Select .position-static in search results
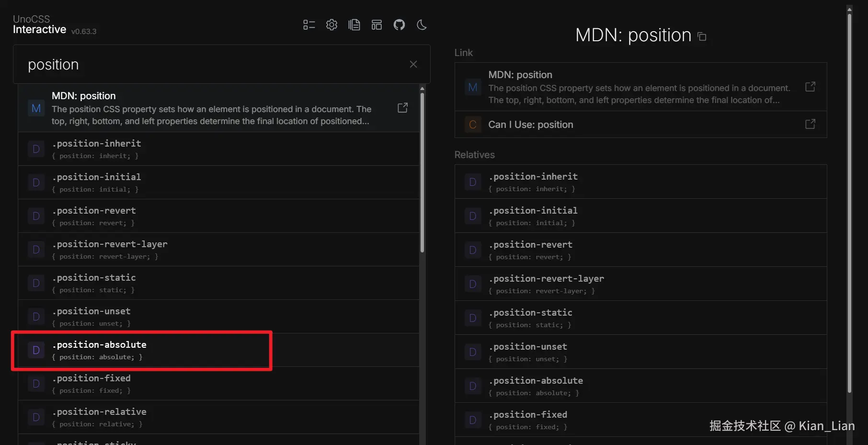Image resolution: width=868 pixels, height=445 pixels. (x=218, y=283)
